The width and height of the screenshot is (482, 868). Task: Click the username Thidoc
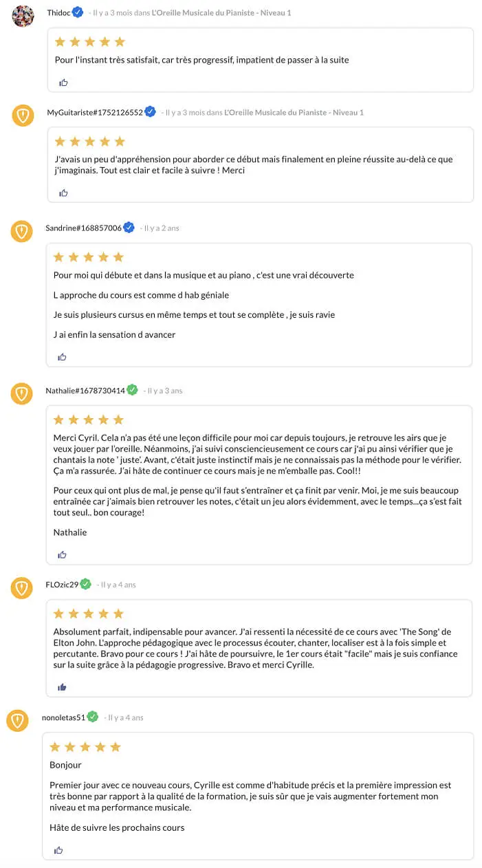58,13
